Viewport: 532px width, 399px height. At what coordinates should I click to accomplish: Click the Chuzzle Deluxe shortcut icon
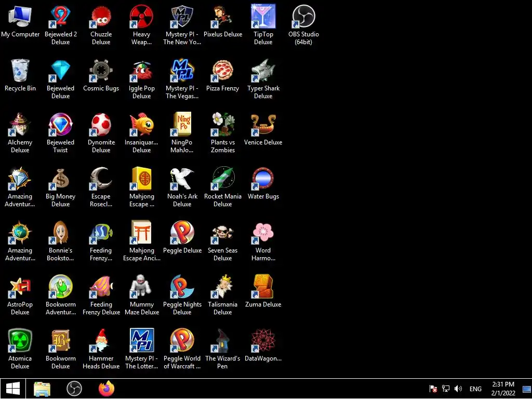(101, 16)
